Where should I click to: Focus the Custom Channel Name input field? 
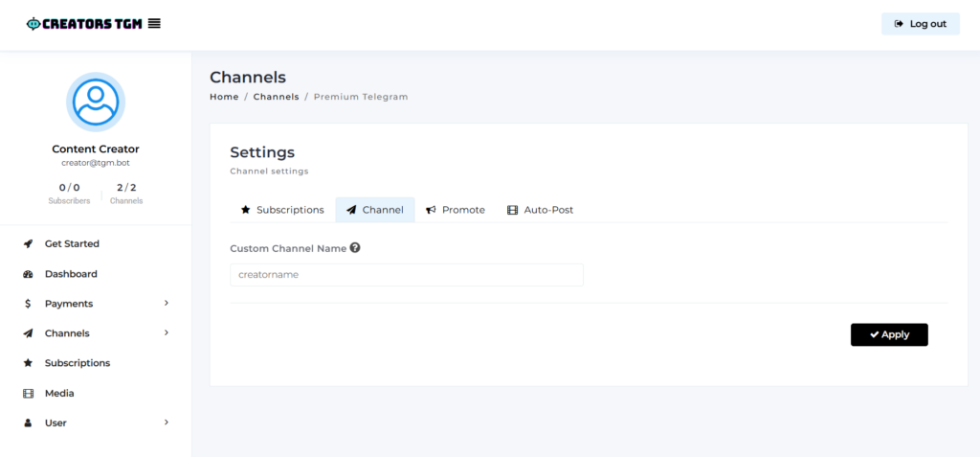point(406,275)
